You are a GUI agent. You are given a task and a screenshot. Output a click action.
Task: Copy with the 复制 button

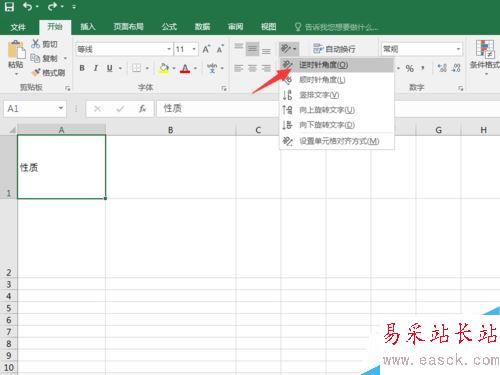click(45, 58)
